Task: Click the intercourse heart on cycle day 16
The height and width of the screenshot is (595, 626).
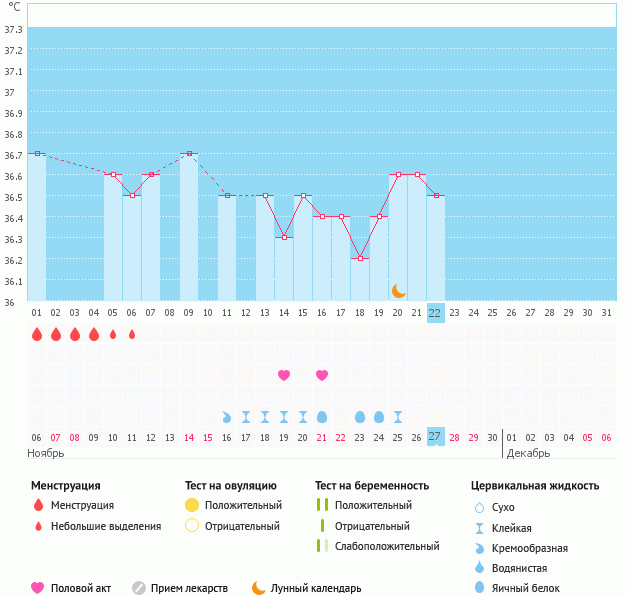Action: click(322, 375)
